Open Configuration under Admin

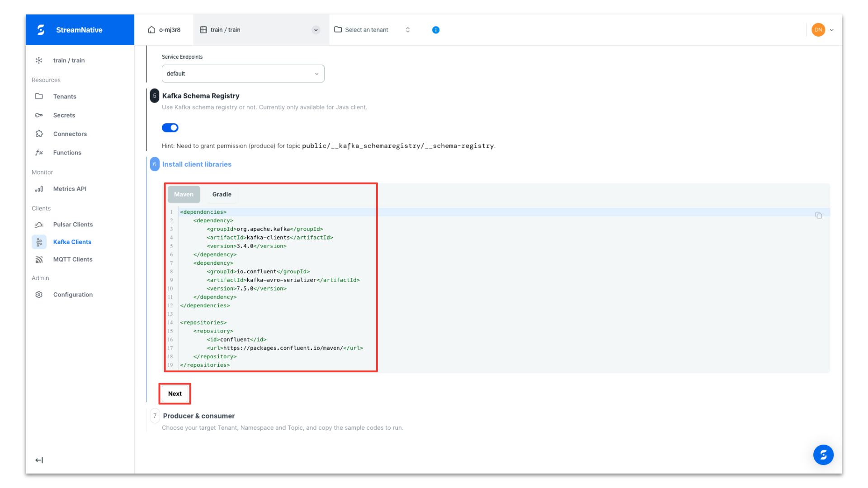pos(73,295)
